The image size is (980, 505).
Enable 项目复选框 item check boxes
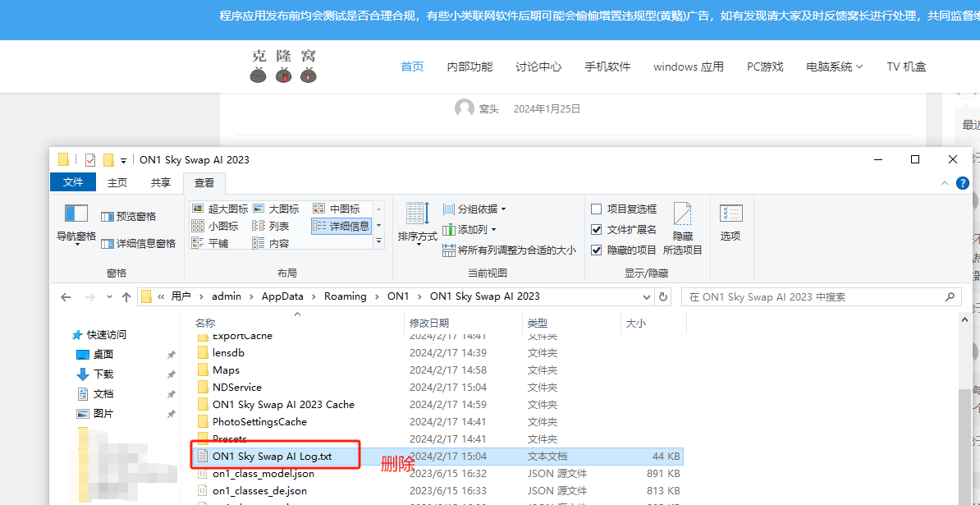[x=624, y=209]
